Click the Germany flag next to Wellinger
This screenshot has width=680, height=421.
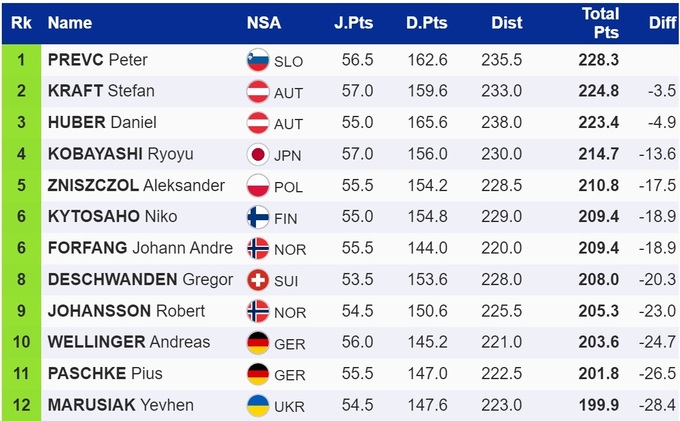tap(258, 343)
